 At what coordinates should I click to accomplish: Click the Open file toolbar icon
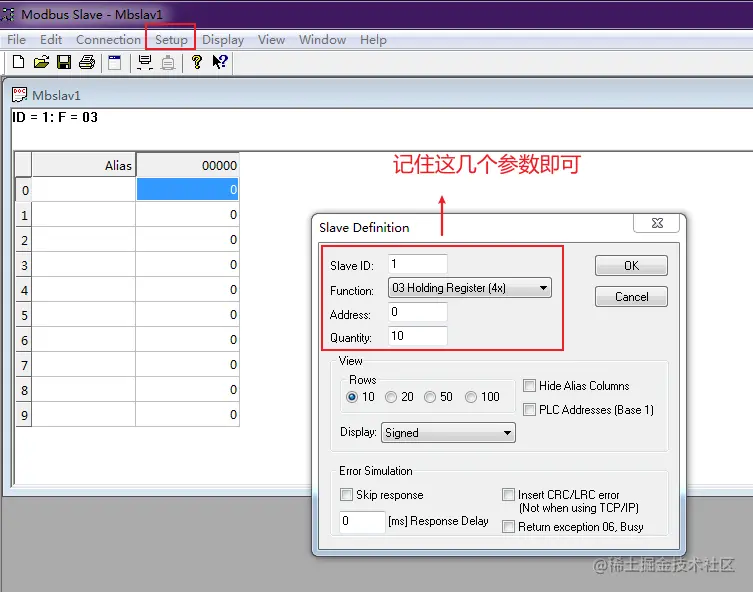pos(41,62)
